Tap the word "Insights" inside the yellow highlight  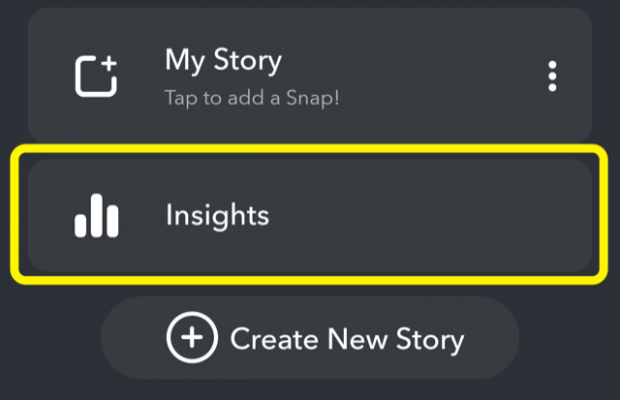tap(217, 215)
